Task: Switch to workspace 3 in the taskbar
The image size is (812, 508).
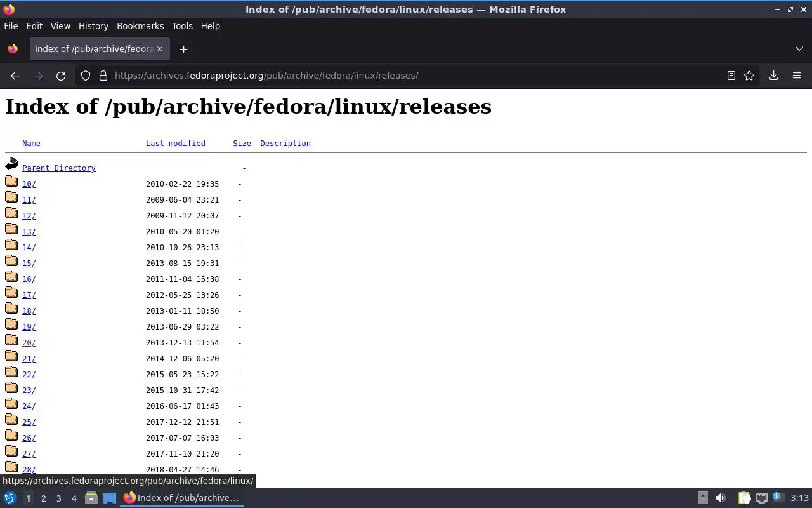Action: (58, 498)
